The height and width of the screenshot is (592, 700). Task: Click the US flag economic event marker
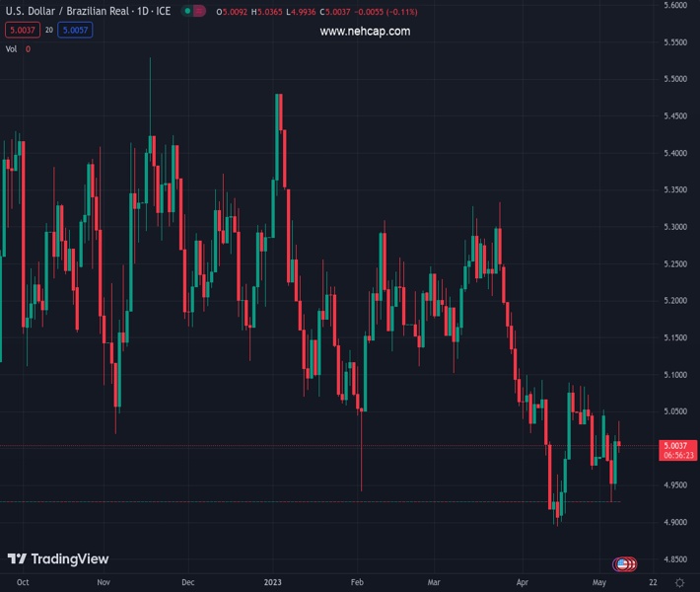pos(623,564)
